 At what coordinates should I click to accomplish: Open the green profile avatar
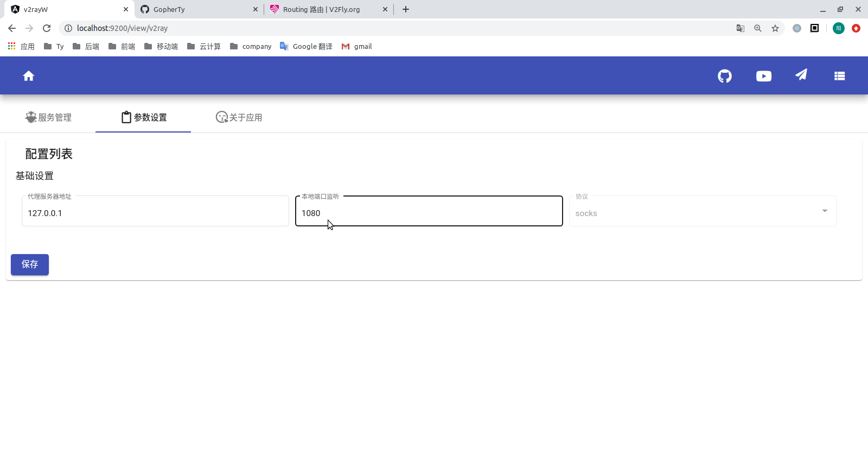coord(839,28)
